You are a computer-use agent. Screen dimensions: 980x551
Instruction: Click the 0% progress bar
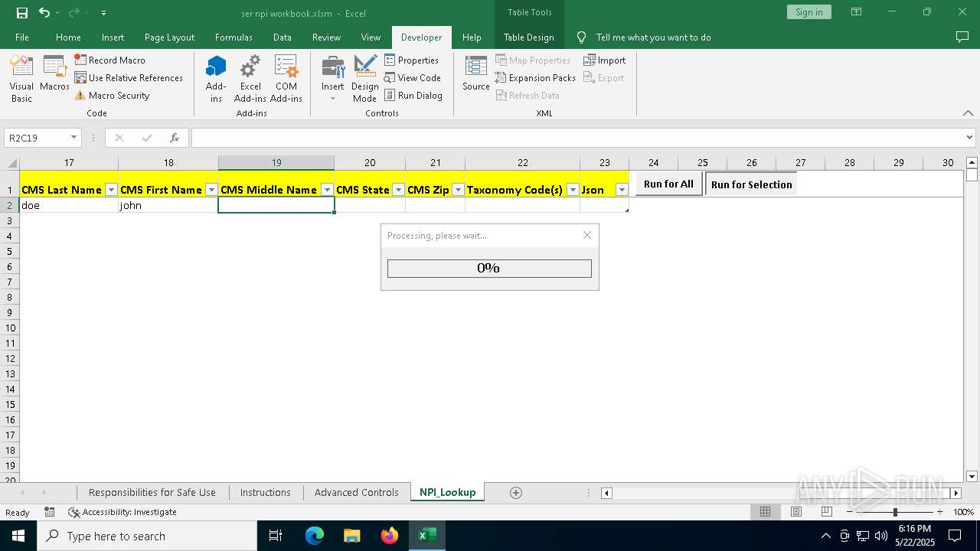pos(489,268)
